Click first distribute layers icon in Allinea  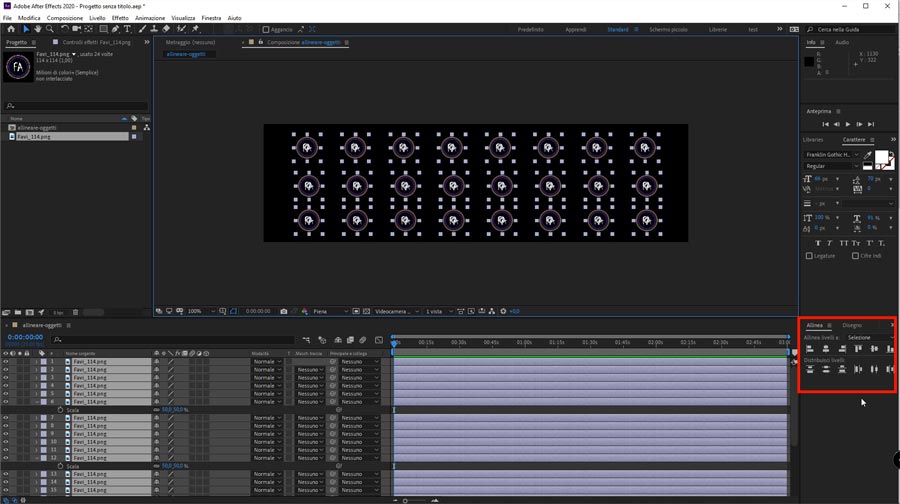(810, 369)
